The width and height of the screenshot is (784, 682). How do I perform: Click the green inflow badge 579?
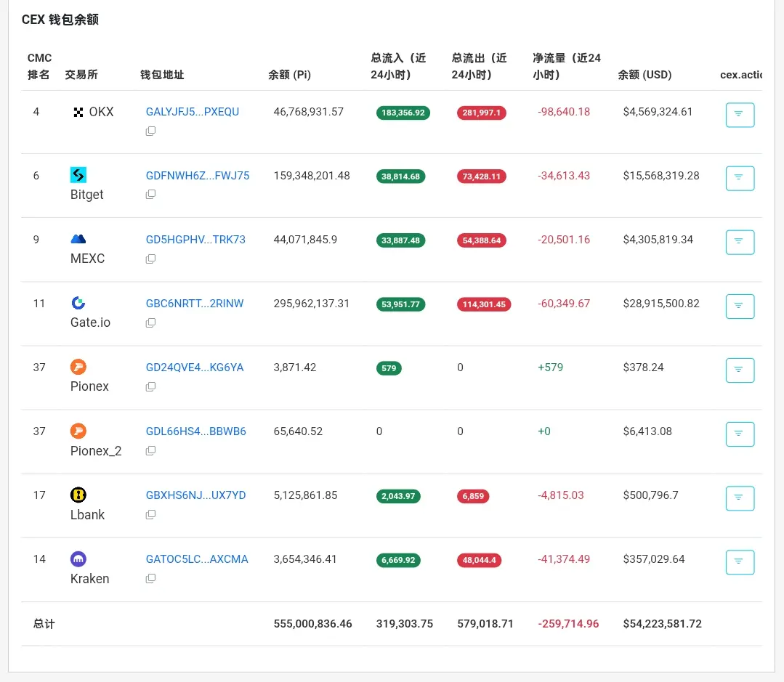[x=389, y=368]
